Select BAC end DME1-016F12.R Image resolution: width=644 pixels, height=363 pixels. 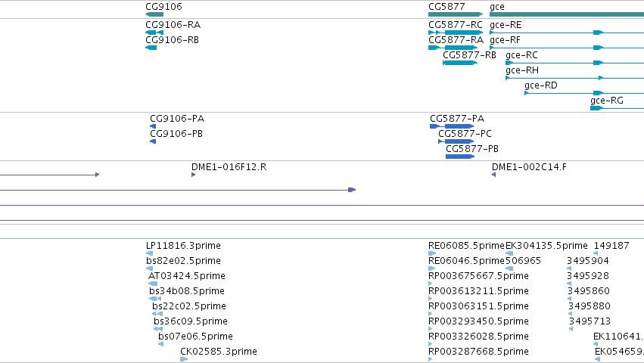point(229,167)
